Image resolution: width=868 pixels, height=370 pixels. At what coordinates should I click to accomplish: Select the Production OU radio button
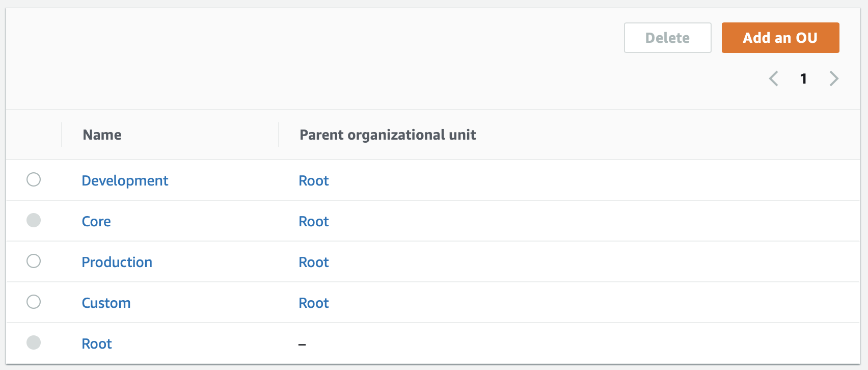click(34, 261)
